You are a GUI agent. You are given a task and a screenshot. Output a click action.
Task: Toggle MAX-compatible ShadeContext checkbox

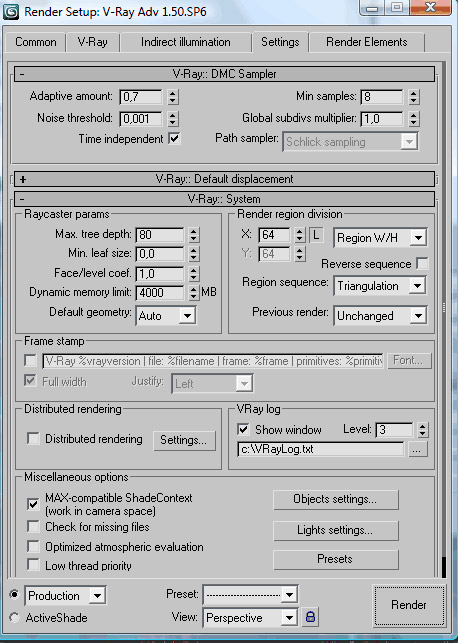(x=33, y=504)
